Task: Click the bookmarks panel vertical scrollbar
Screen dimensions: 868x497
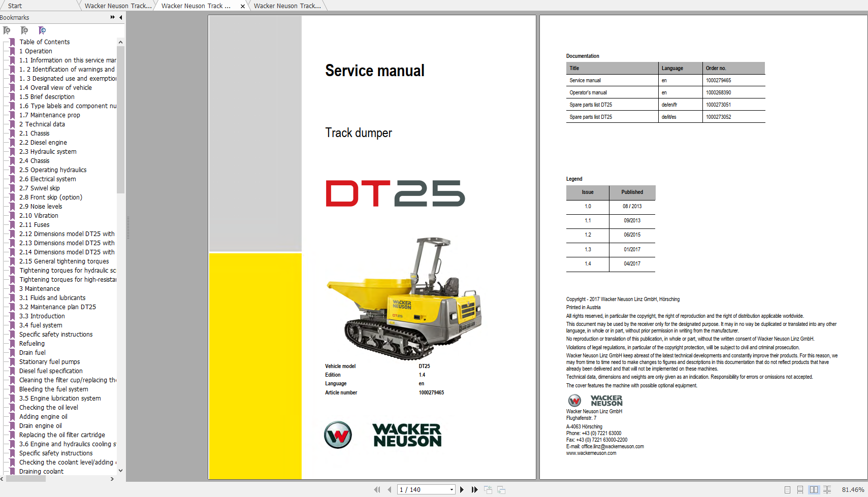Action: click(120, 120)
